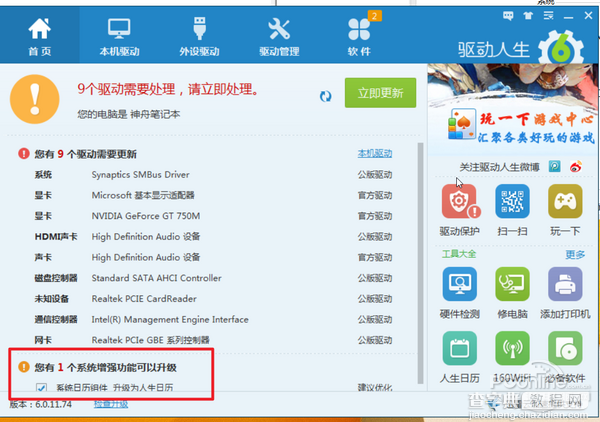Click 更多 tools link
The height and width of the screenshot is (422, 600).
pyautogui.click(x=575, y=254)
